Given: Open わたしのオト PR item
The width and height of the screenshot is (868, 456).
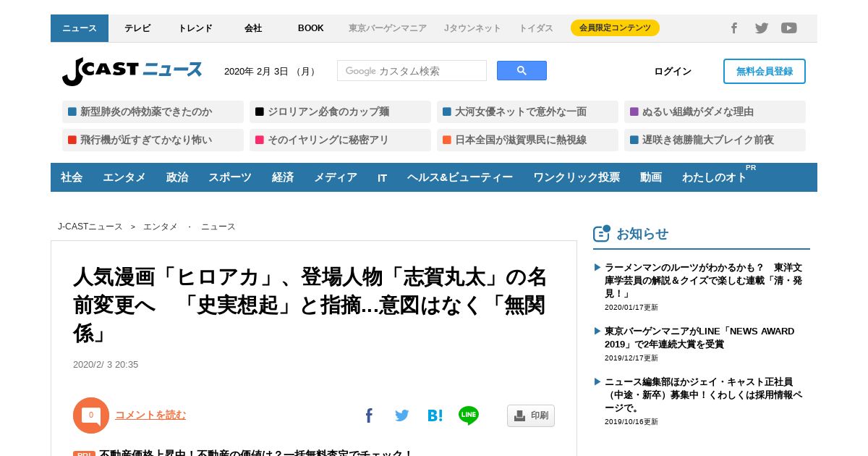Looking at the screenshot, I should [715, 177].
